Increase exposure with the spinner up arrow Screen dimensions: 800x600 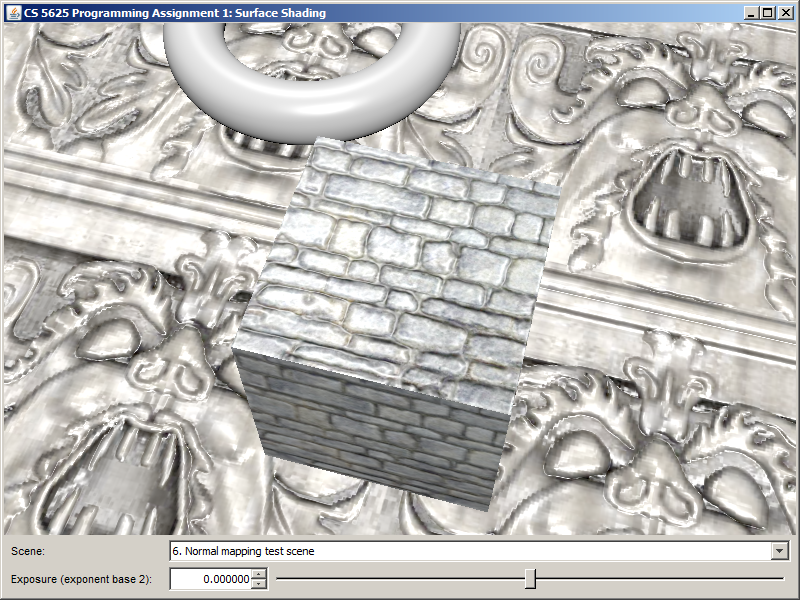coord(259,574)
